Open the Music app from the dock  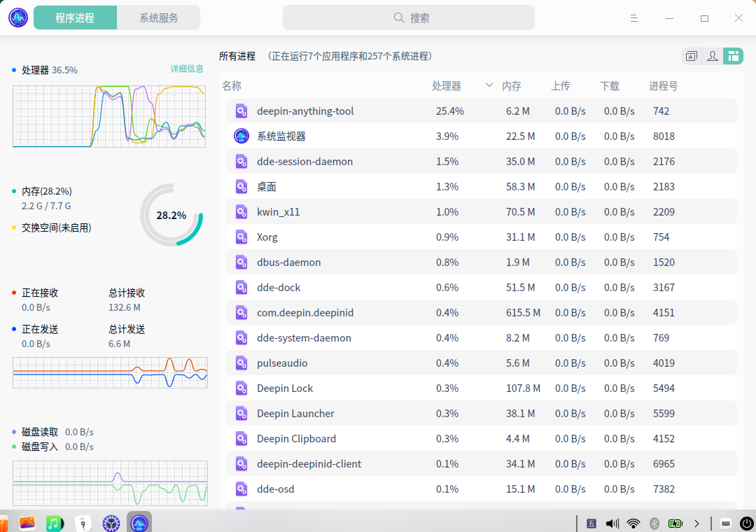click(55, 523)
